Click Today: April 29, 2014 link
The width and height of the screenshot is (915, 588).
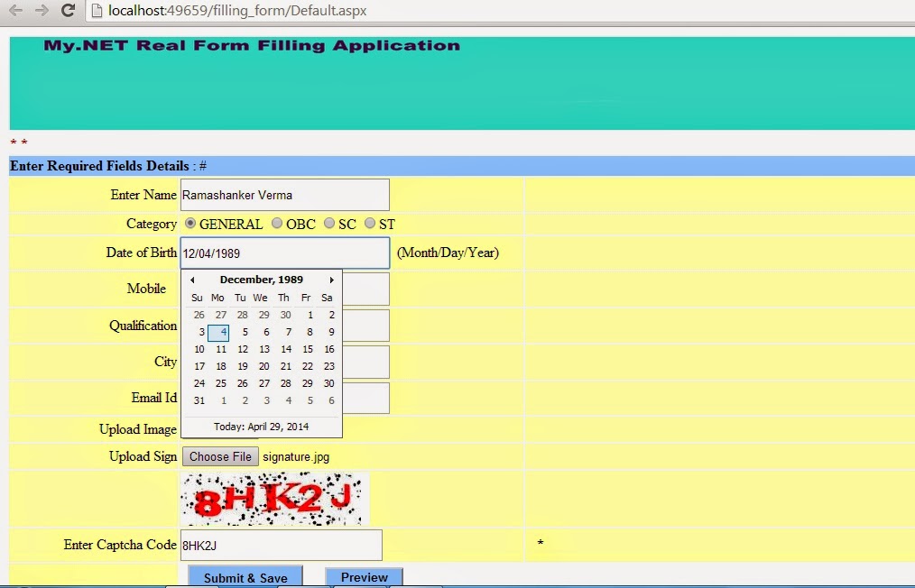click(261, 426)
